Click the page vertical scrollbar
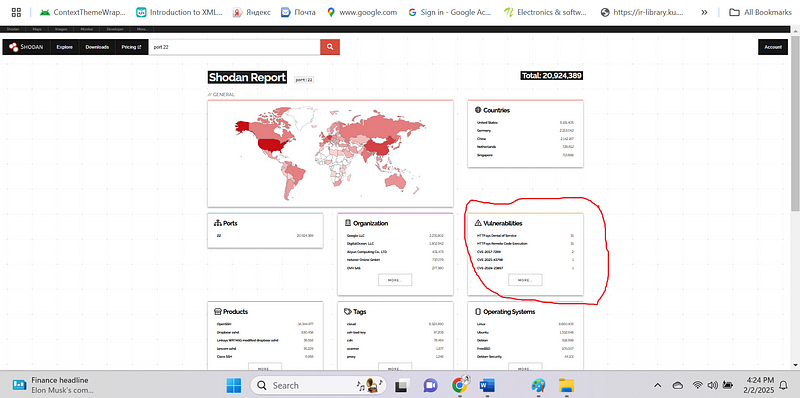Viewport: 800px width, 398px height. [x=795, y=122]
